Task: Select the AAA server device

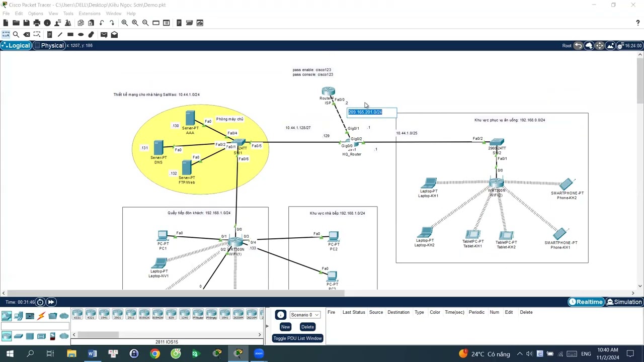Action: point(190,119)
